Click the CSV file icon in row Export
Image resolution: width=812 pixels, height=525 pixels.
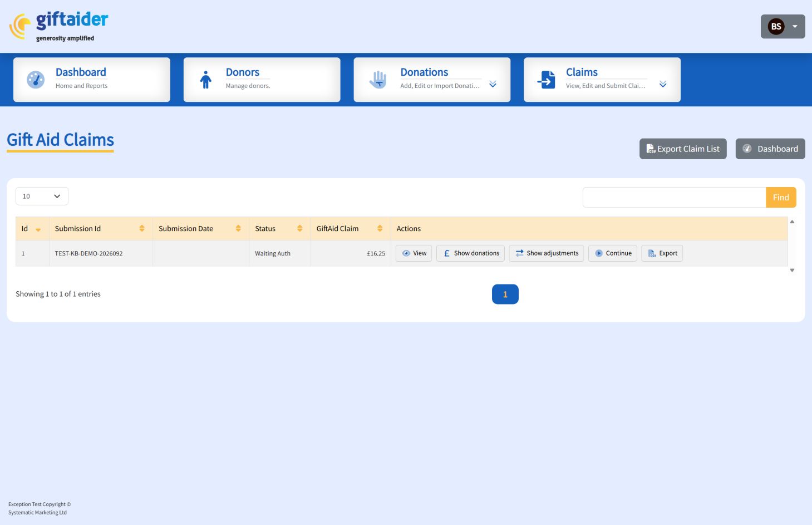652,253
